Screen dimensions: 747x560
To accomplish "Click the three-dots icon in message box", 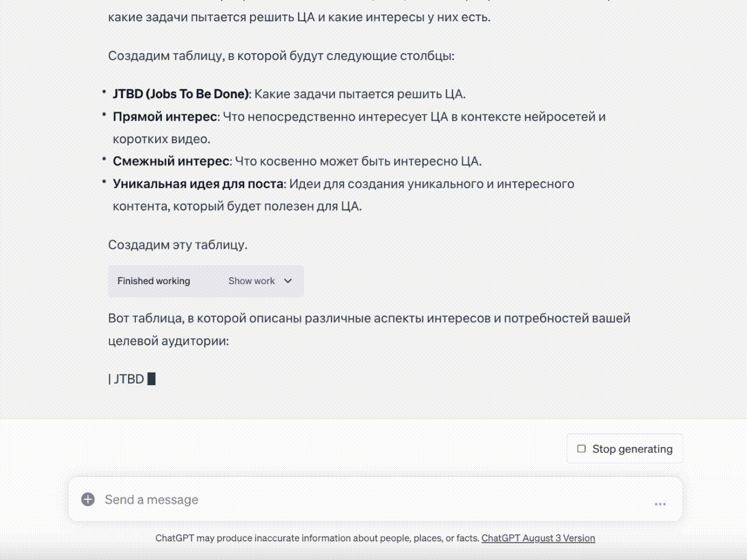I will [660, 503].
